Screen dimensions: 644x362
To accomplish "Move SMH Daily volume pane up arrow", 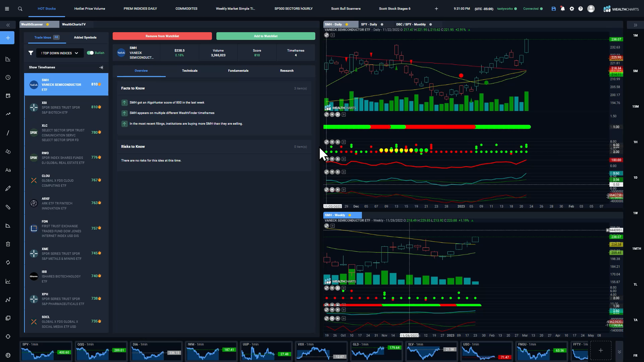I will [338, 115].
